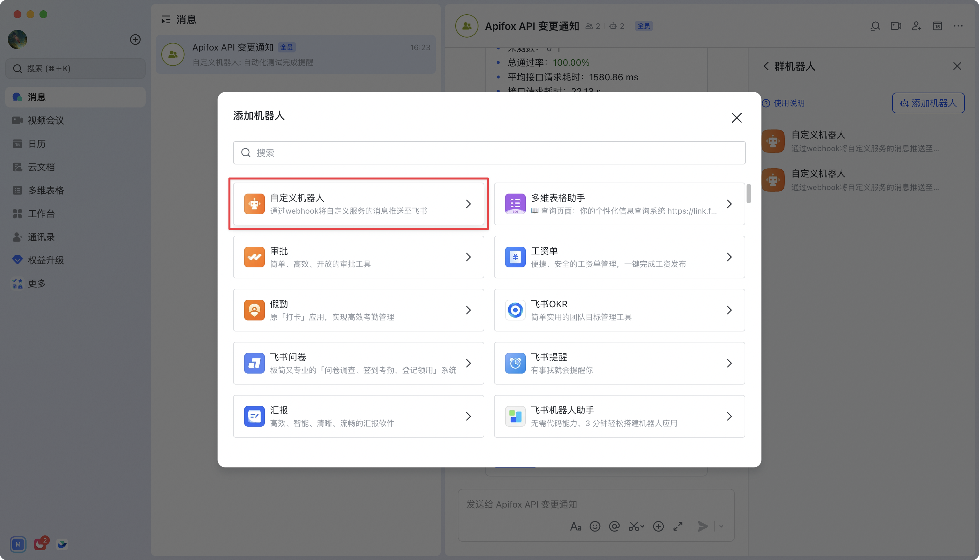Click the emoji icon in the message toolbar
The image size is (979, 560).
point(595,526)
